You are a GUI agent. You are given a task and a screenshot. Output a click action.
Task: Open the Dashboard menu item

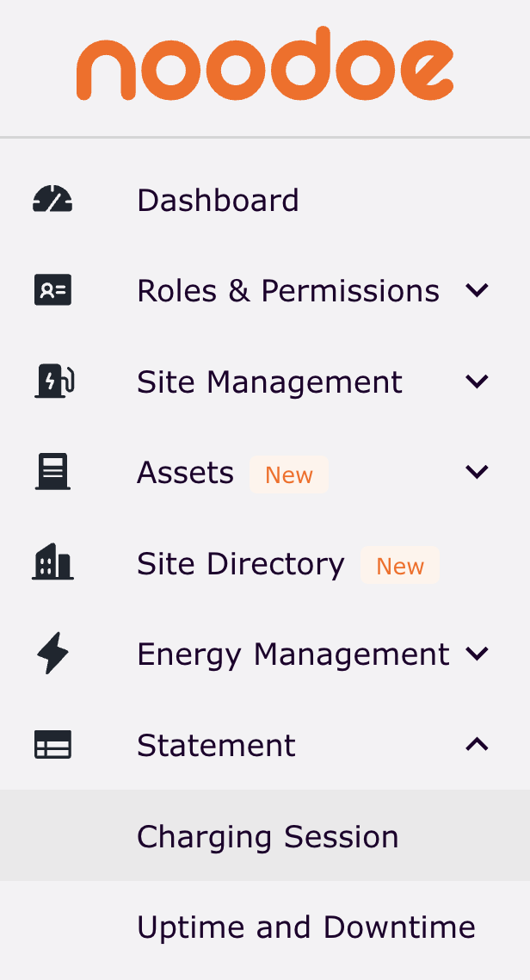point(218,201)
